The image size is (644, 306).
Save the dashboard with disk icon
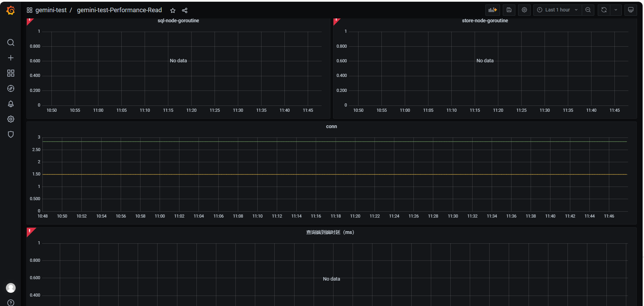click(x=509, y=10)
